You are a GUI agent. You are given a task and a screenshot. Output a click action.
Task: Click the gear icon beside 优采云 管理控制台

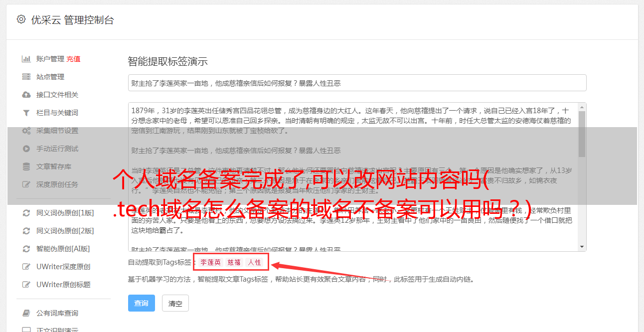21,19
